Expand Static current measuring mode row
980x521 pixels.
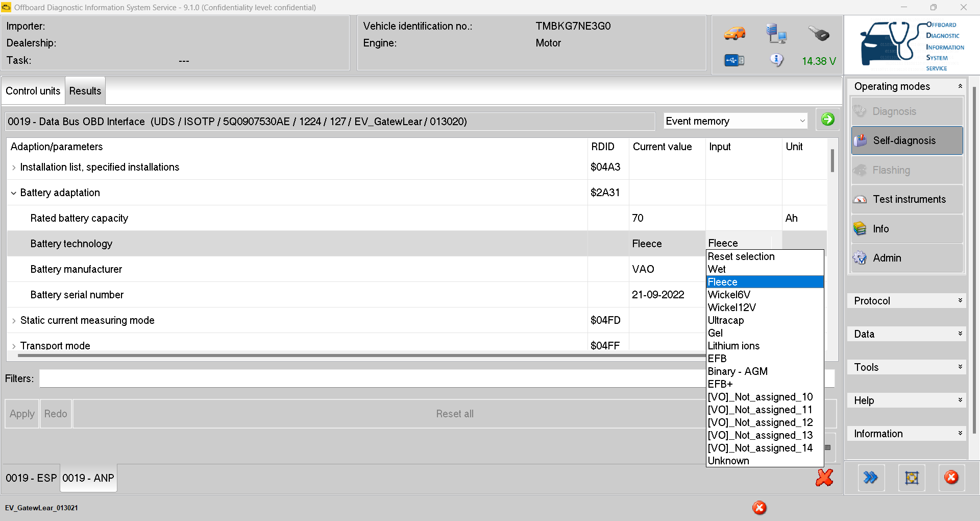[14, 321]
